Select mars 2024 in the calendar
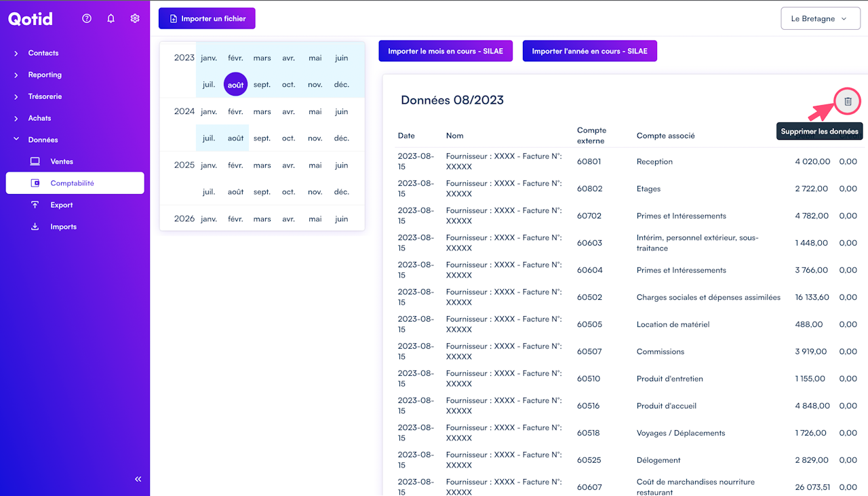The width and height of the screenshot is (868, 496). click(262, 112)
